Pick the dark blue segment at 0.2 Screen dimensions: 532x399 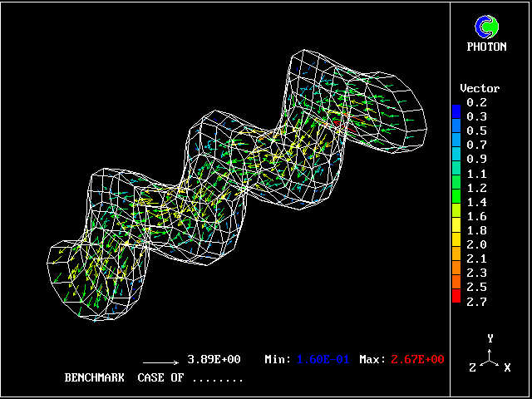pyautogui.click(x=456, y=110)
